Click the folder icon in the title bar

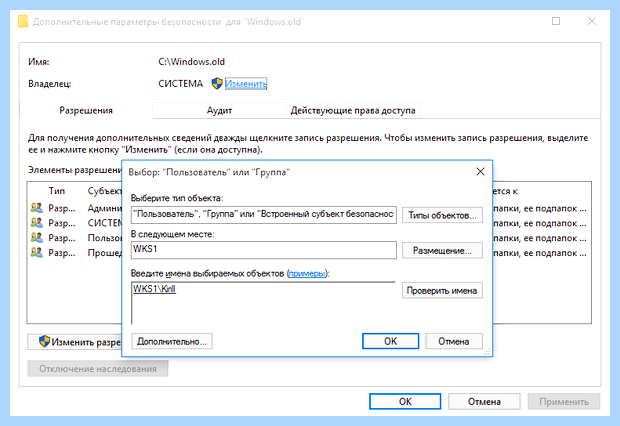[x=23, y=21]
